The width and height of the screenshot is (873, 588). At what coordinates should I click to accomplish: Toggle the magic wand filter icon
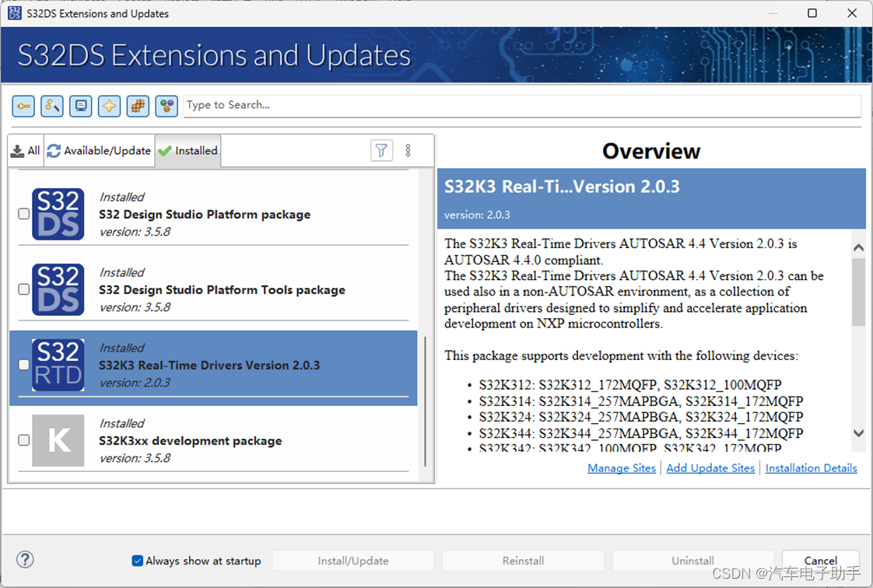(52, 106)
